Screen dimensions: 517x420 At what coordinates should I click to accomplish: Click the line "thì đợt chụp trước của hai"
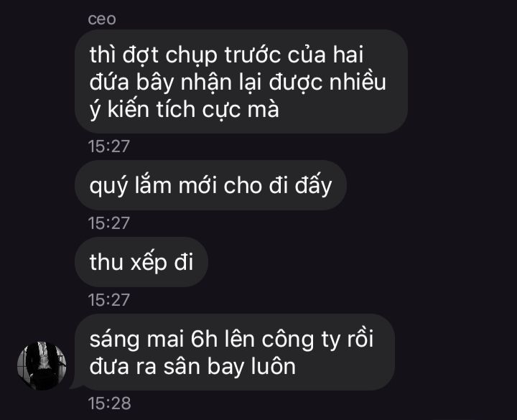(x=226, y=55)
